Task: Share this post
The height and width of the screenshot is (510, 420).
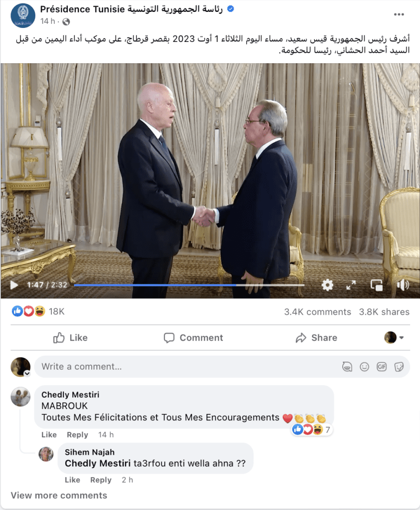Action: (316, 338)
